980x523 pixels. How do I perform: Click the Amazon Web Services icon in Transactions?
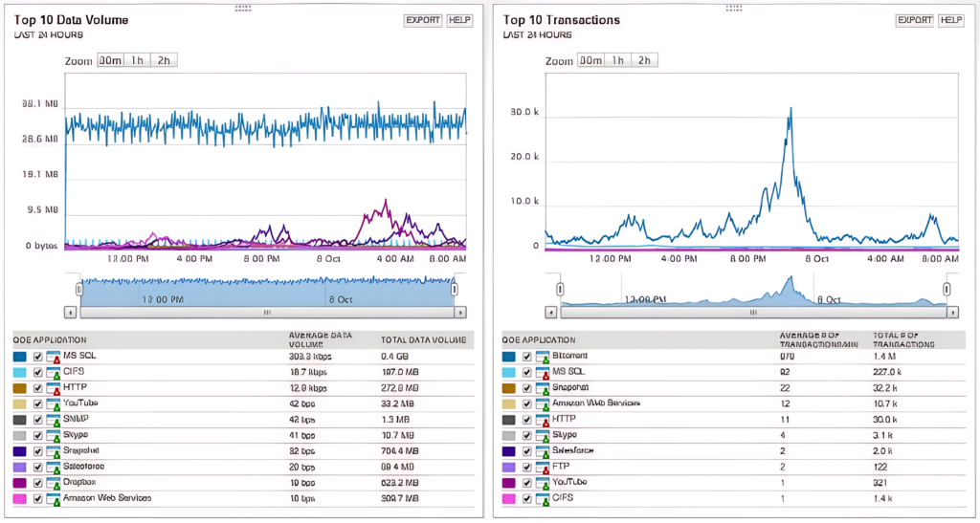[x=544, y=403]
